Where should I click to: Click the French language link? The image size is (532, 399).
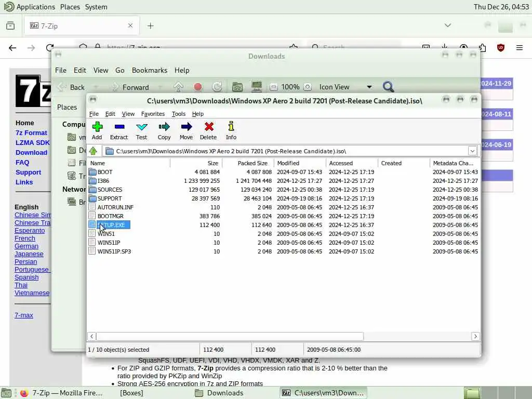[x=25, y=238]
